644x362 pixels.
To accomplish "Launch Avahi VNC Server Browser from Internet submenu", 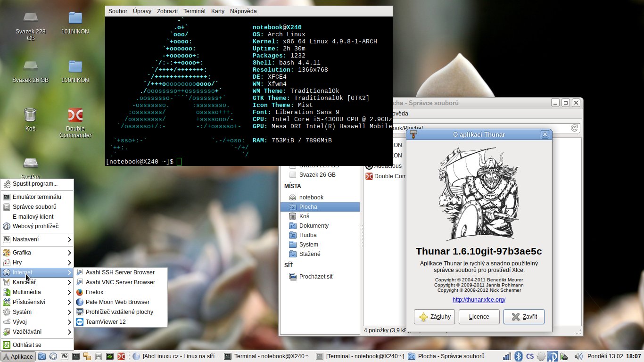I will [121, 282].
